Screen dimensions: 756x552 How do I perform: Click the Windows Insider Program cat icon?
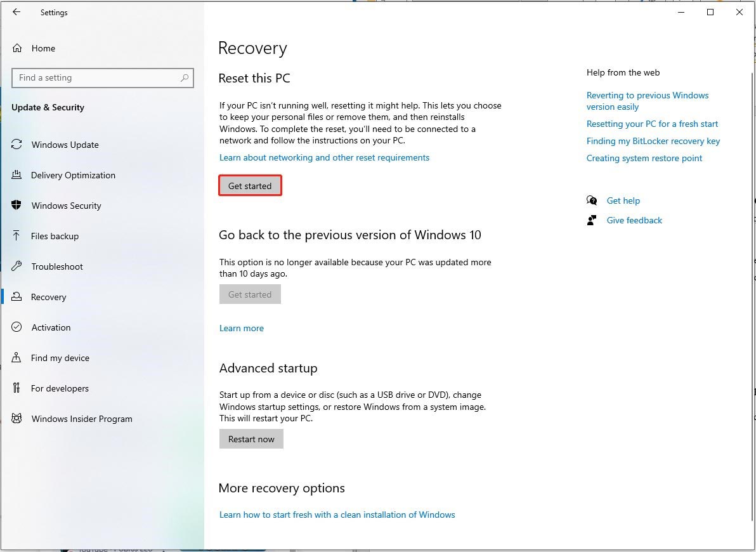pyautogui.click(x=16, y=418)
